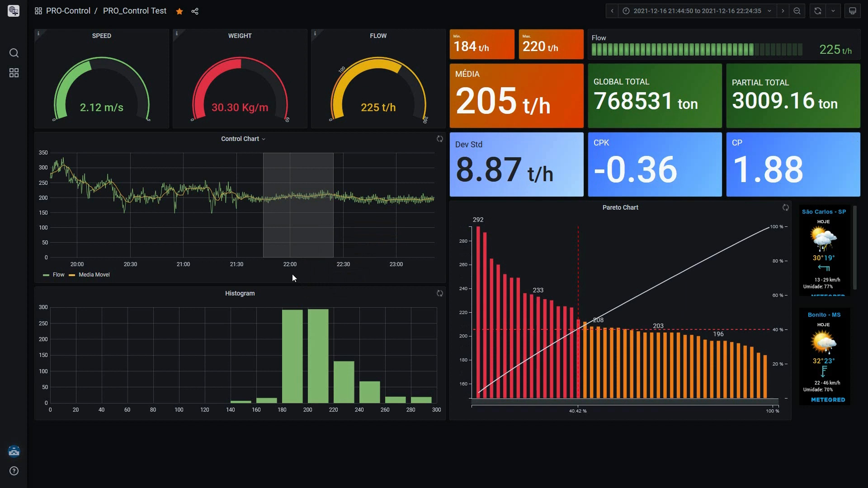Click the weight gauge reading 30.30 Kg/m
Viewport: 868px width, 488px height.
[x=240, y=108]
